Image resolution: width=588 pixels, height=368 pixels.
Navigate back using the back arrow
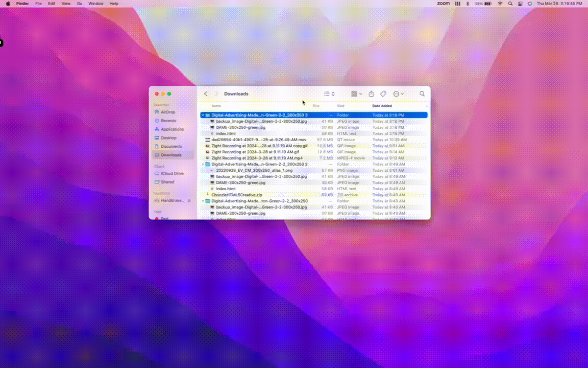pyautogui.click(x=206, y=94)
